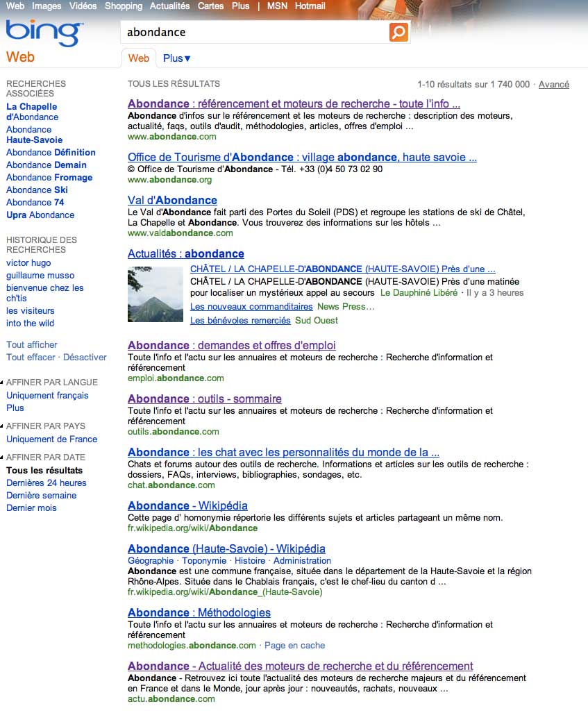588x713 pixels.
Task: Open the Page en cache link
Action: [294, 645]
